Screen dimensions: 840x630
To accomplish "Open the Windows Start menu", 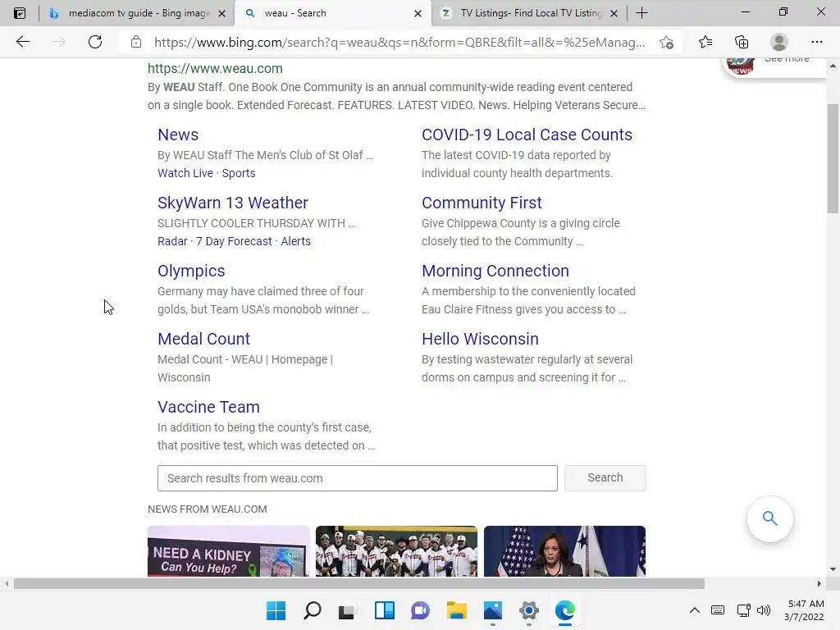I will pyautogui.click(x=276, y=610).
